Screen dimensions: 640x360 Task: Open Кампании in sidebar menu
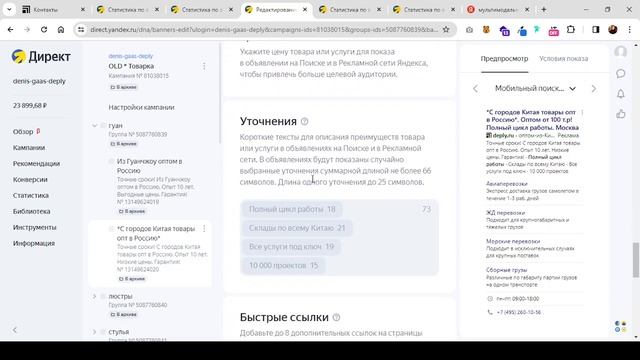[x=29, y=148]
